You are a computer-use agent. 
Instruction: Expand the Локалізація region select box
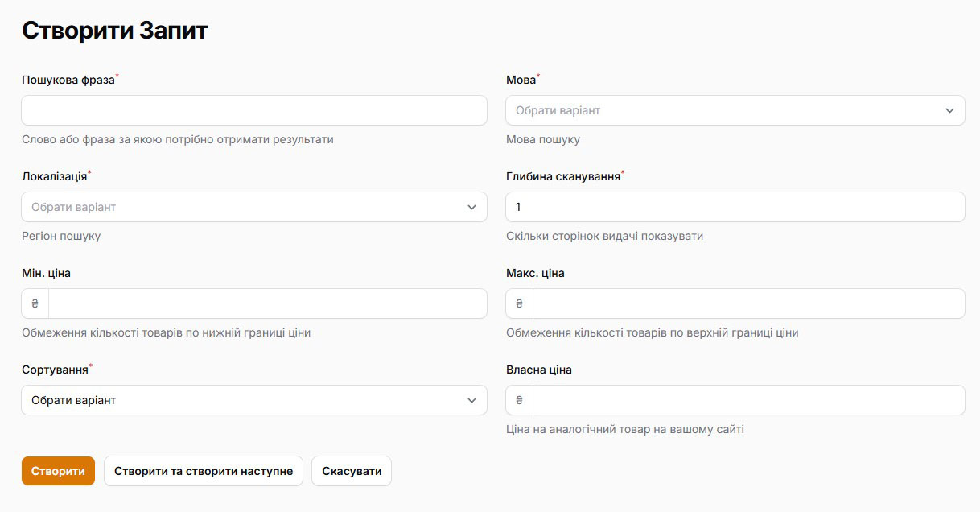point(241,207)
